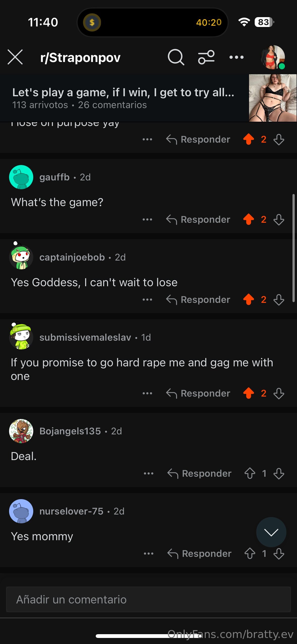Reply to nurselover-75's comment
Image resolution: width=297 pixels, height=644 pixels.
(x=200, y=554)
